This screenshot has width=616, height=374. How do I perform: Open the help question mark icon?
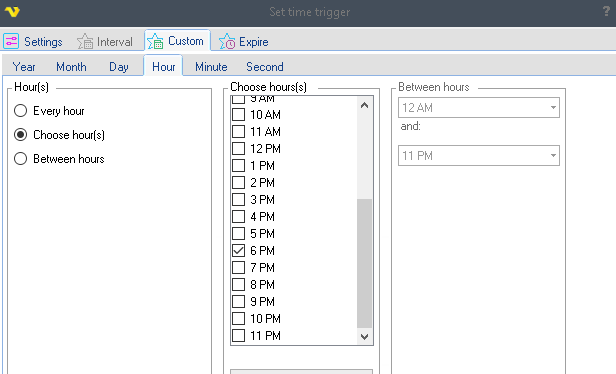(606, 11)
